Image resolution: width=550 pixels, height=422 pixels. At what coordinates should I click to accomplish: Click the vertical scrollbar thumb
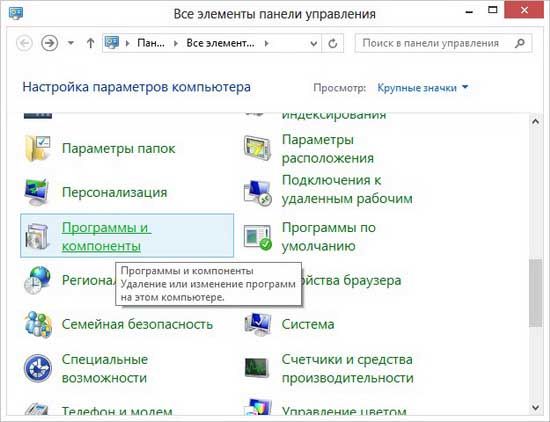536,293
